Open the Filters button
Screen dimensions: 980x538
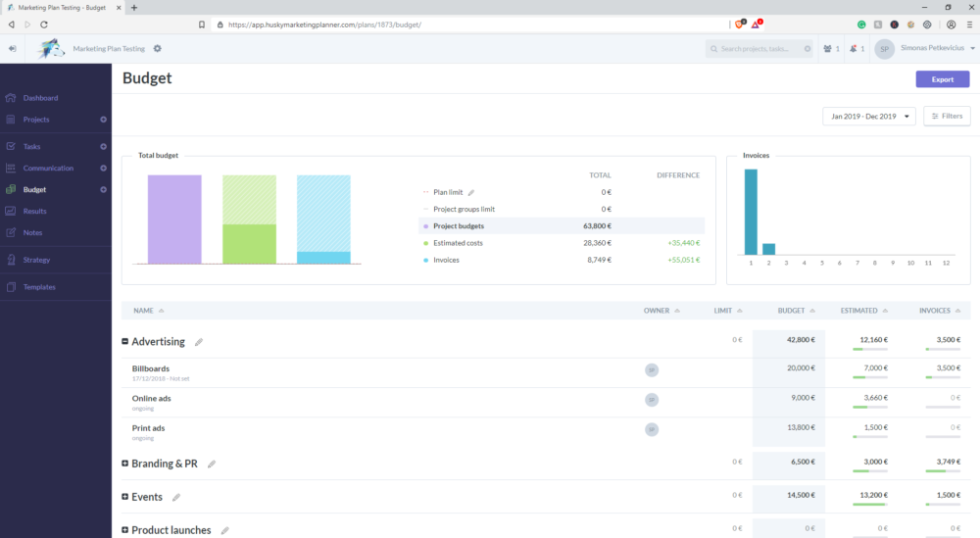pyautogui.click(x=947, y=117)
